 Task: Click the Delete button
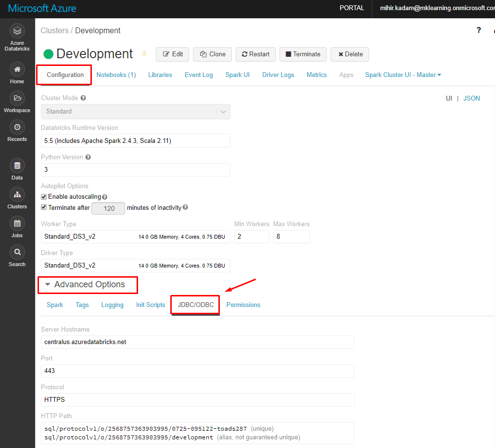[x=350, y=54]
